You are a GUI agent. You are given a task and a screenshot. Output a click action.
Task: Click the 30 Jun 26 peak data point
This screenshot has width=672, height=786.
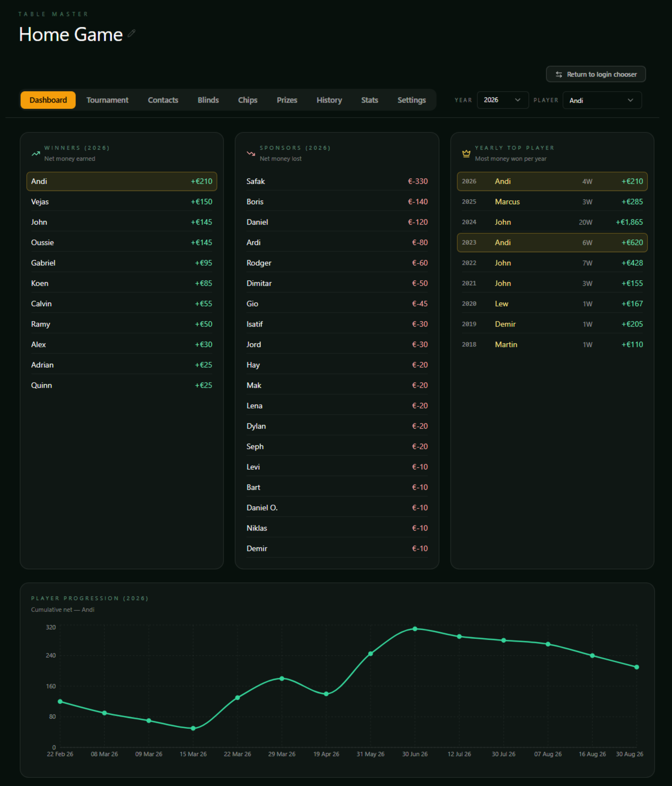tap(415, 628)
